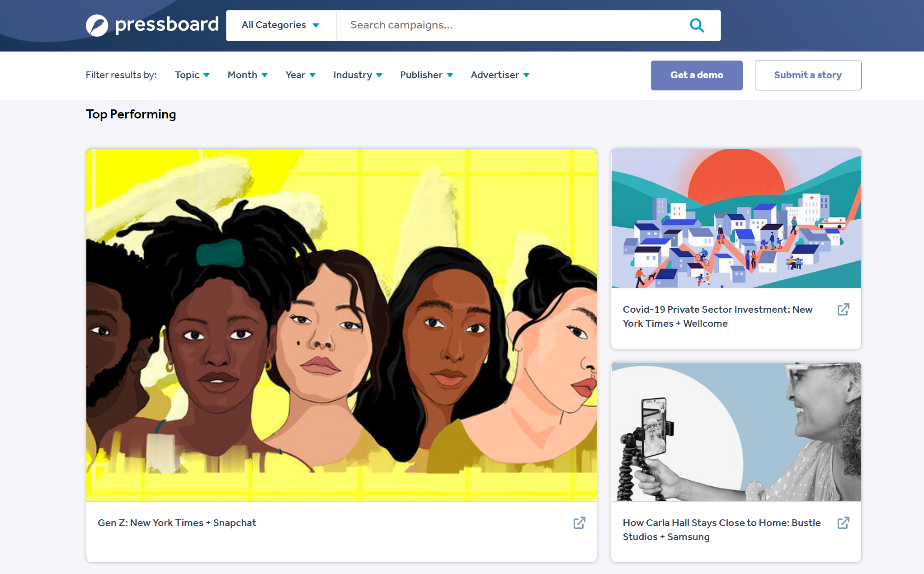Open external link icon for Covid-19 campaign
The width and height of the screenshot is (924, 574).
(x=843, y=310)
